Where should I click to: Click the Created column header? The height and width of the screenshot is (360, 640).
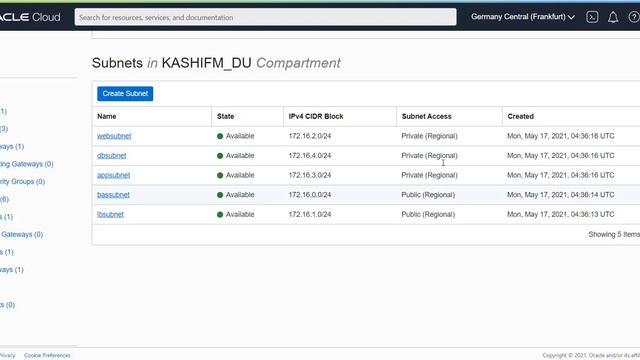point(520,116)
